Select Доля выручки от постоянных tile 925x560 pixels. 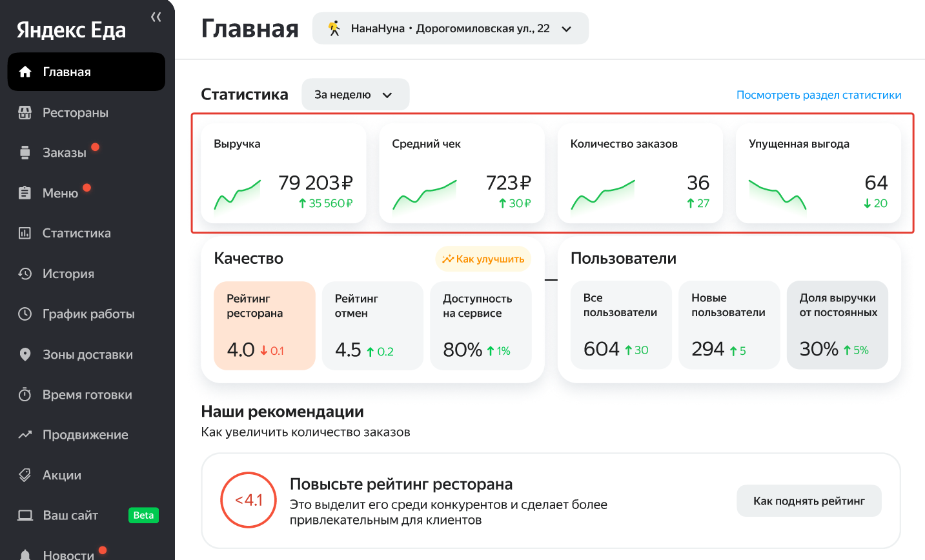[x=837, y=325]
